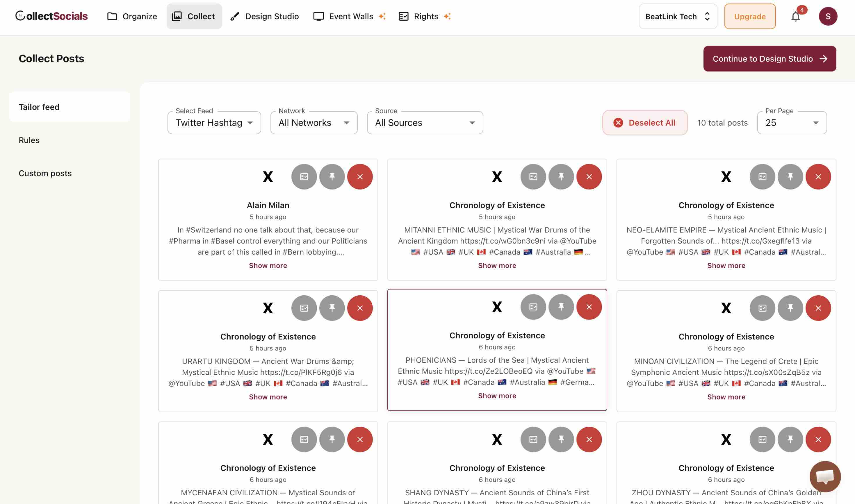Open the Per Page dropdown
Screen dimensions: 855x504
coord(792,123)
